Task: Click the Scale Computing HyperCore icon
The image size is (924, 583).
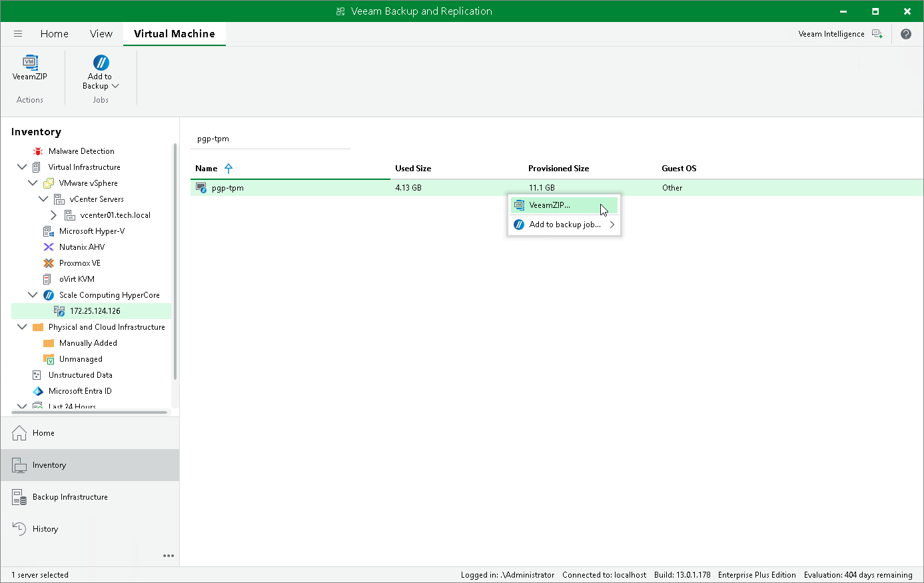Action: [48, 295]
